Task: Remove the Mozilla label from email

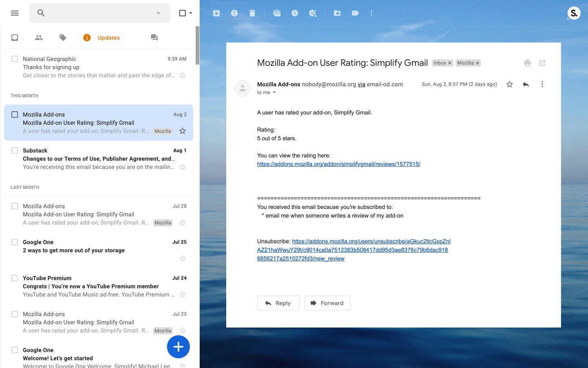Action: (477, 63)
